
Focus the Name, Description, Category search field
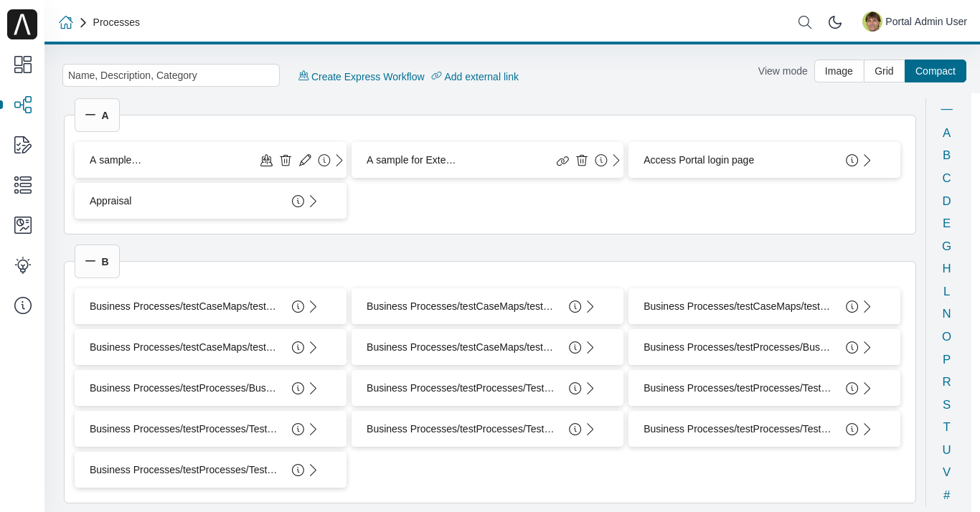[171, 75]
